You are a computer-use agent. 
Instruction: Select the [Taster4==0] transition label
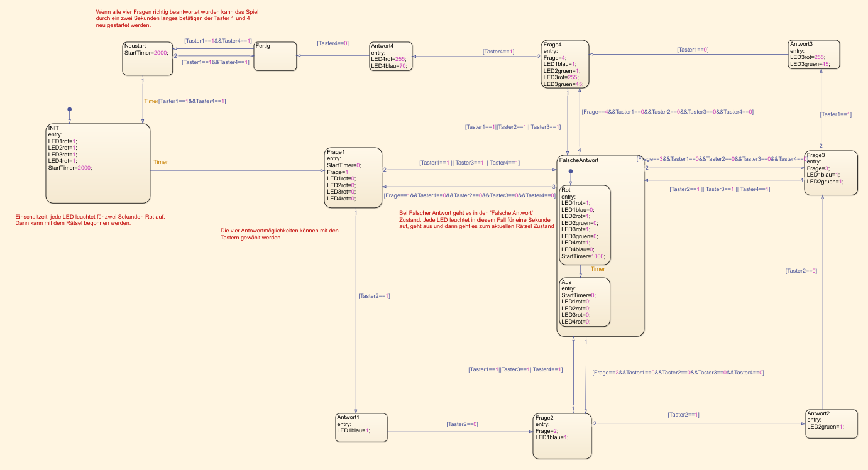(332, 43)
